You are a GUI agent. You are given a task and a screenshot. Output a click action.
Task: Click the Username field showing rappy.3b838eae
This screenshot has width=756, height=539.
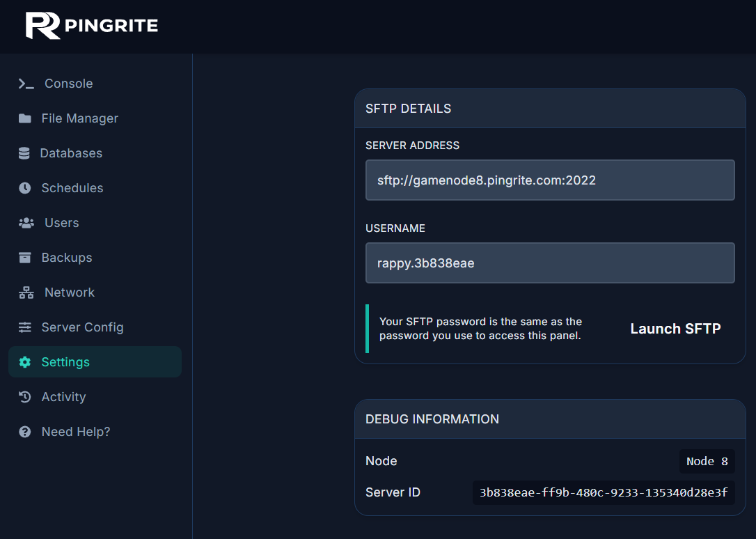(x=550, y=263)
